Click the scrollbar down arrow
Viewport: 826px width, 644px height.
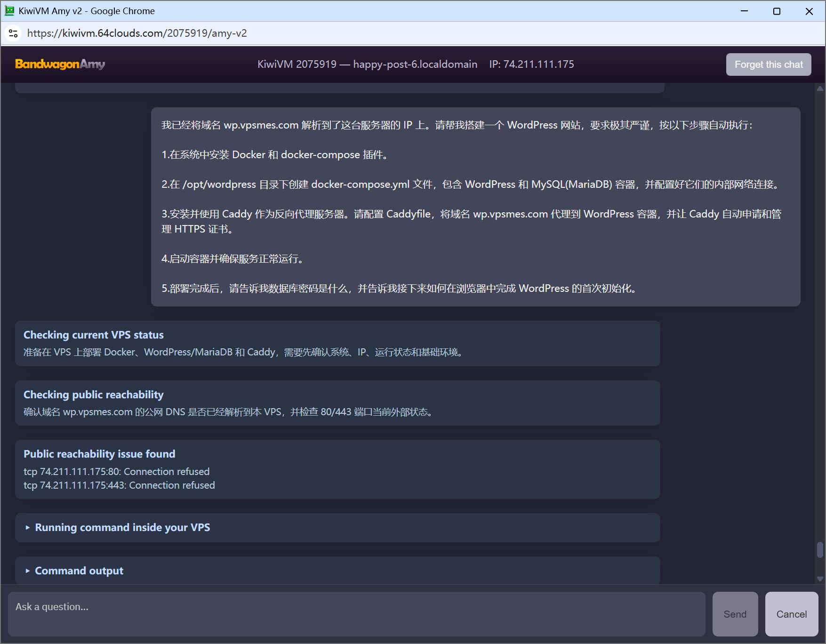(x=820, y=579)
